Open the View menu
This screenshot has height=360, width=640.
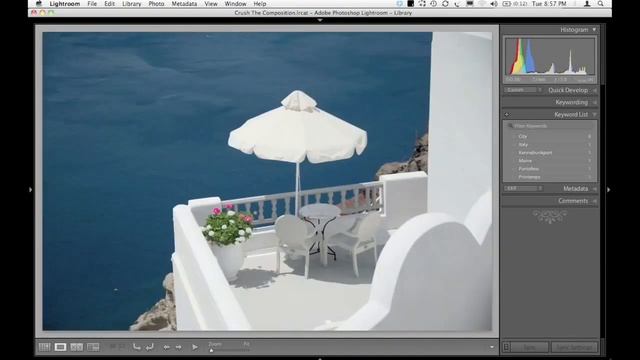(211, 4)
